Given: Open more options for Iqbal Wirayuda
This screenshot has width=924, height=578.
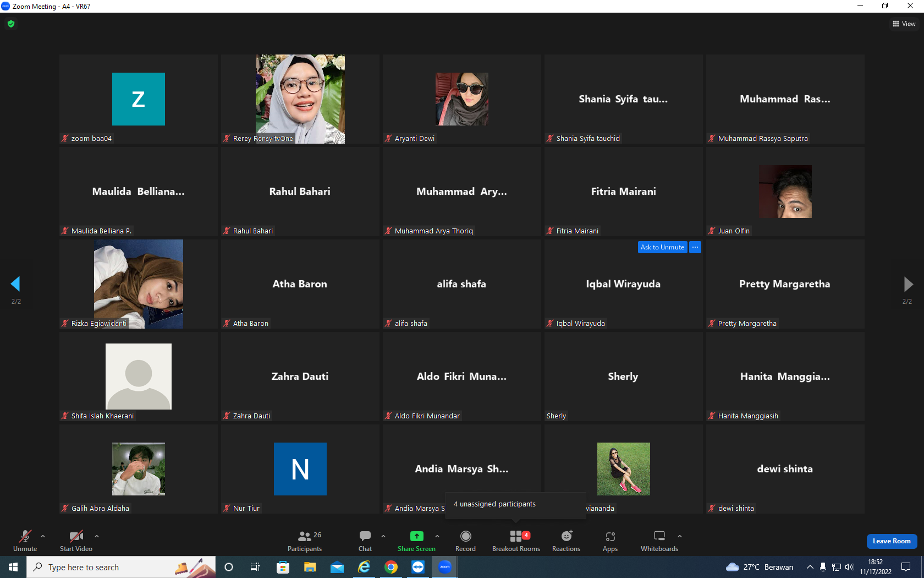Looking at the screenshot, I should click(x=695, y=247).
